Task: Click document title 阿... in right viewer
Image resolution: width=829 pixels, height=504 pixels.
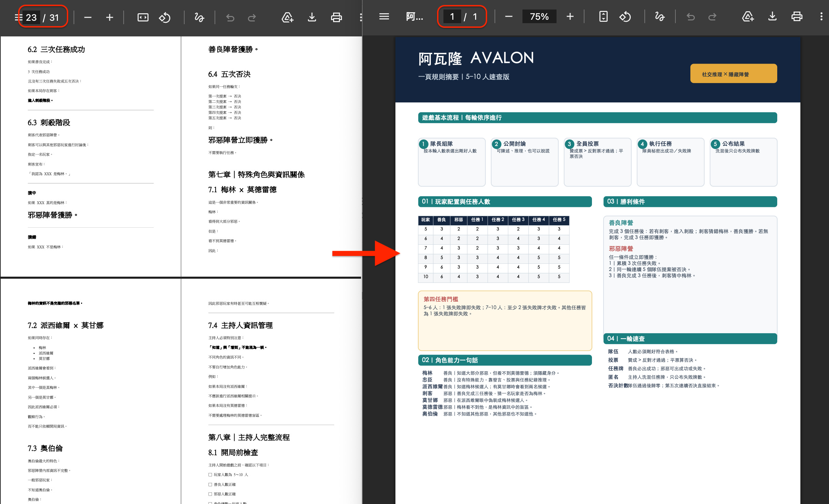Action: point(414,16)
